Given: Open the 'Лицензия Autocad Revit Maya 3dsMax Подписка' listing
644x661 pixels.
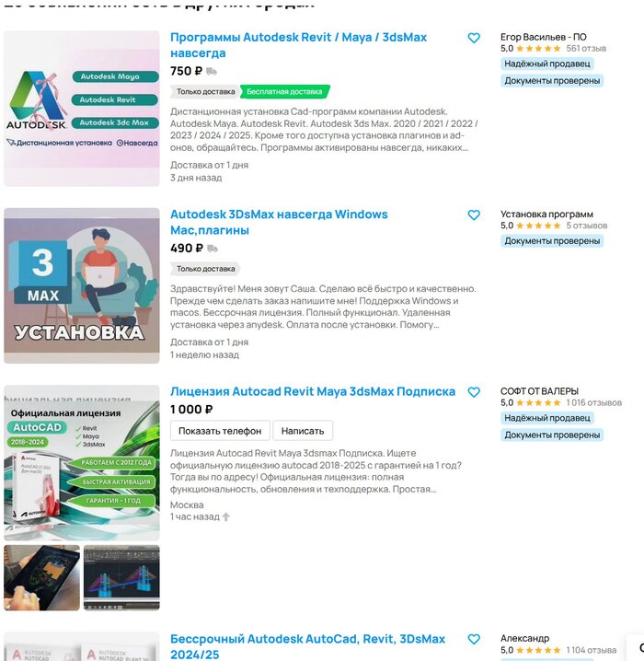Looking at the screenshot, I should coord(313,391).
